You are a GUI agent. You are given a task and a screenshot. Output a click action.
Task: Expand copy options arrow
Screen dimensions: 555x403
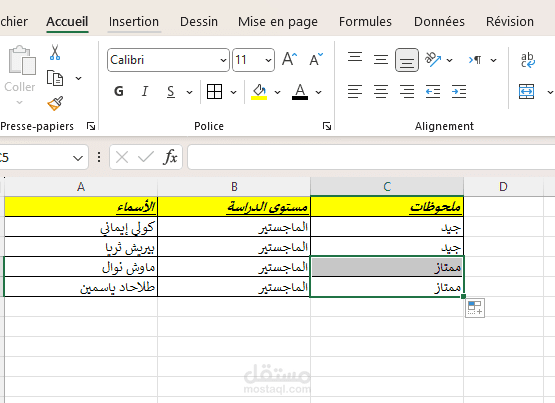click(x=79, y=78)
